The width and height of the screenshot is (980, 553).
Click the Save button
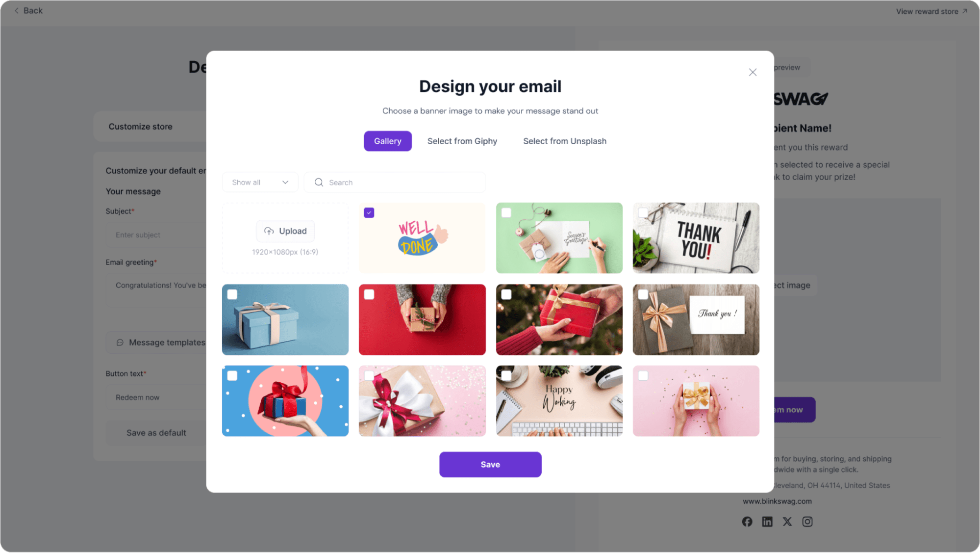click(x=490, y=464)
